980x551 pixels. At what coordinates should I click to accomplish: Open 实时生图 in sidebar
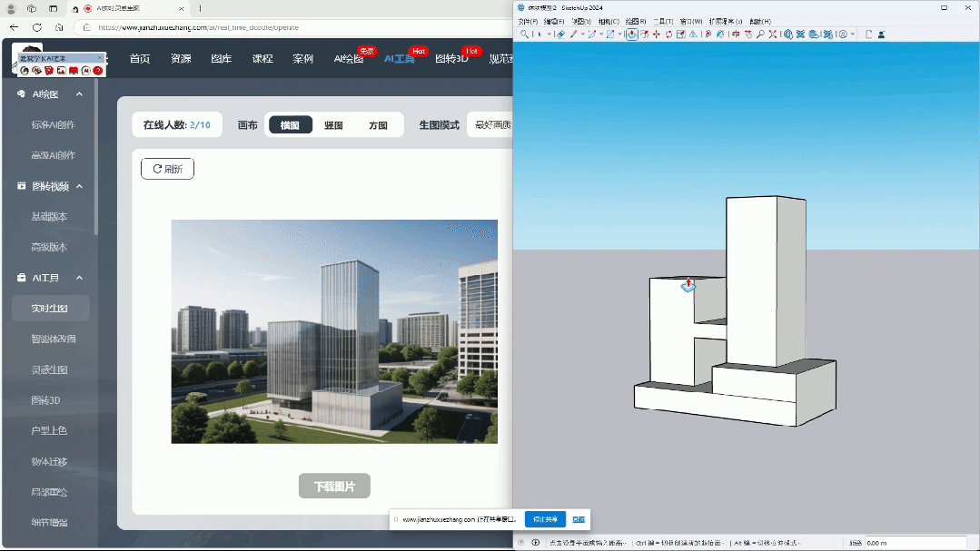pos(50,308)
